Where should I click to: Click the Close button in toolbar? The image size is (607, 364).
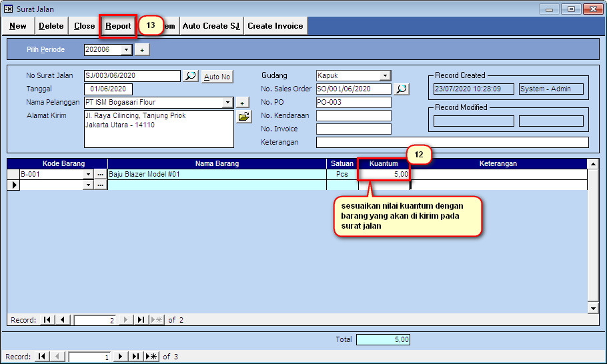pyautogui.click(x=85, y=26)
